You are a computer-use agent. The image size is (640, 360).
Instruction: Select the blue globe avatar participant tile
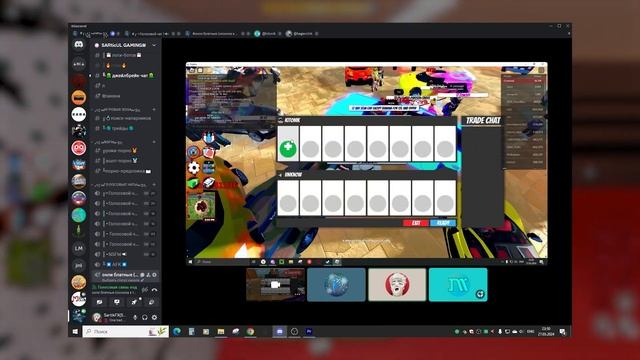336,284
